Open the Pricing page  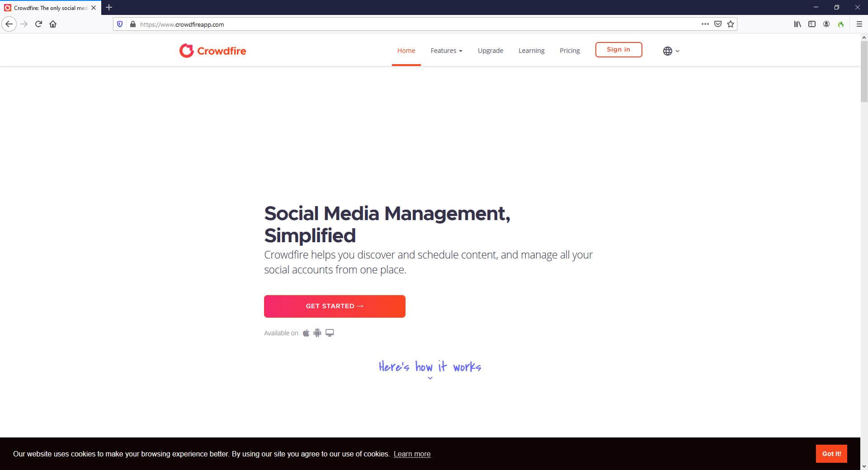pyautogui.click(x=570, y=51)
